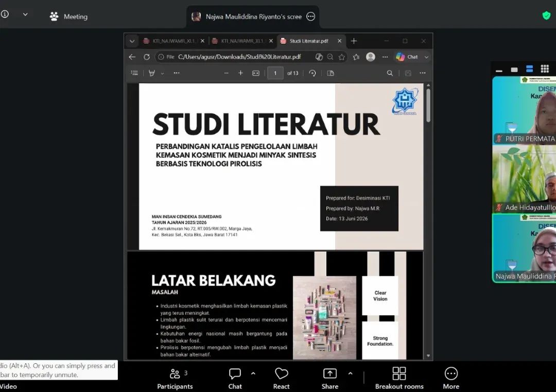Screen dimensions: 556x392
Task: Close the second KTI_NAJWAMR tab
Action: tap(271, 41)
